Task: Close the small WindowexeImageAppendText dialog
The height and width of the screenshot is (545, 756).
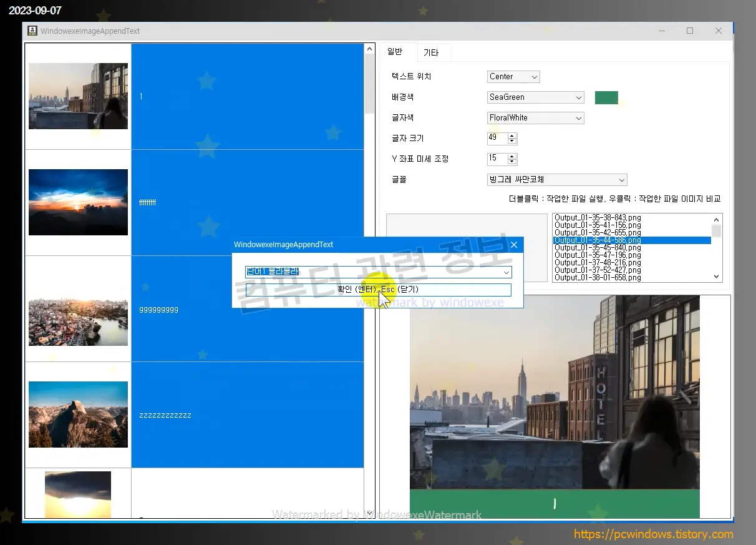Action: (514, 245)
